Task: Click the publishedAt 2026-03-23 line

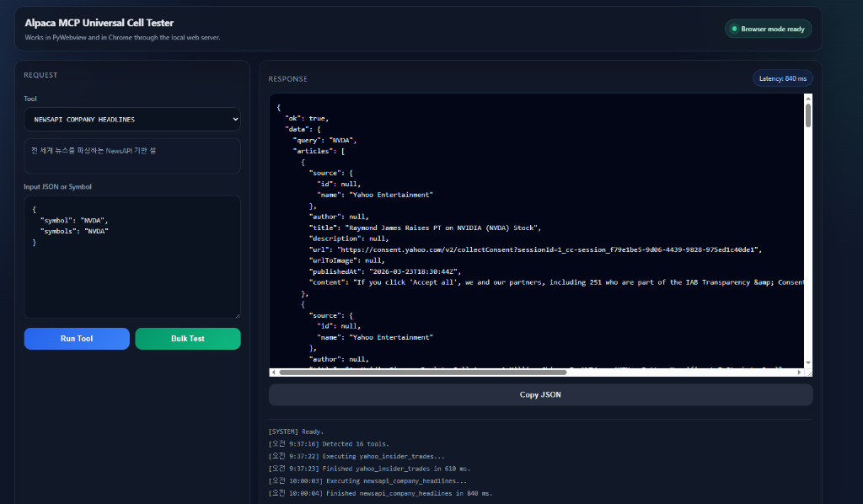Action: click(384, 271)
